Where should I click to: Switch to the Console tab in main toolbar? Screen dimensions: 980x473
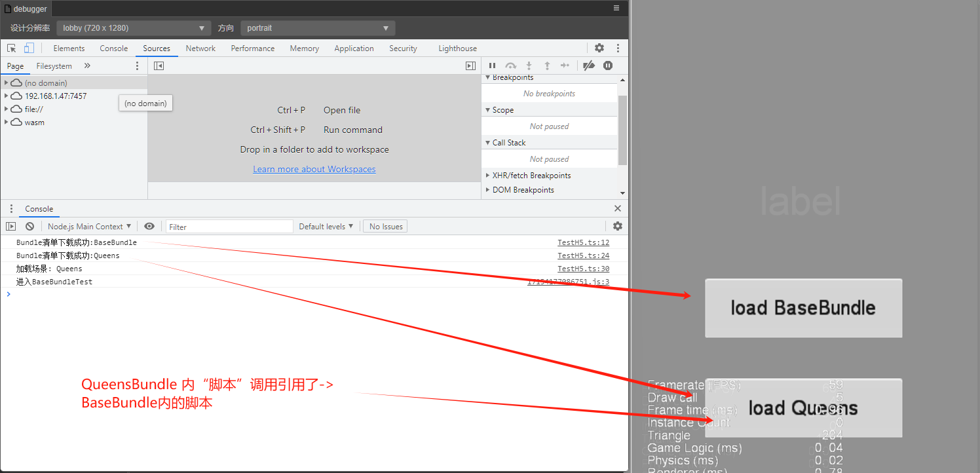(114, 48)
